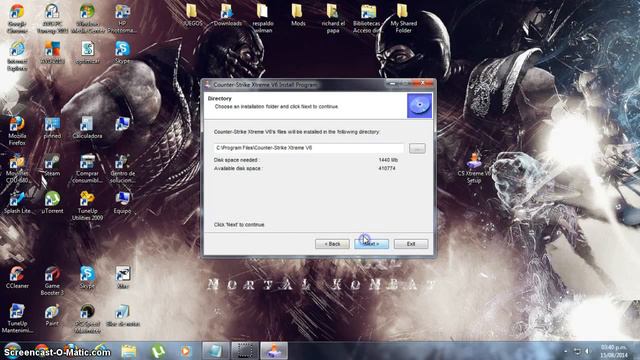Image resolution: width=640 pixels, height=360 pixels.
Task: Launch Steam from the desktop
Action: tap(52, 165)
